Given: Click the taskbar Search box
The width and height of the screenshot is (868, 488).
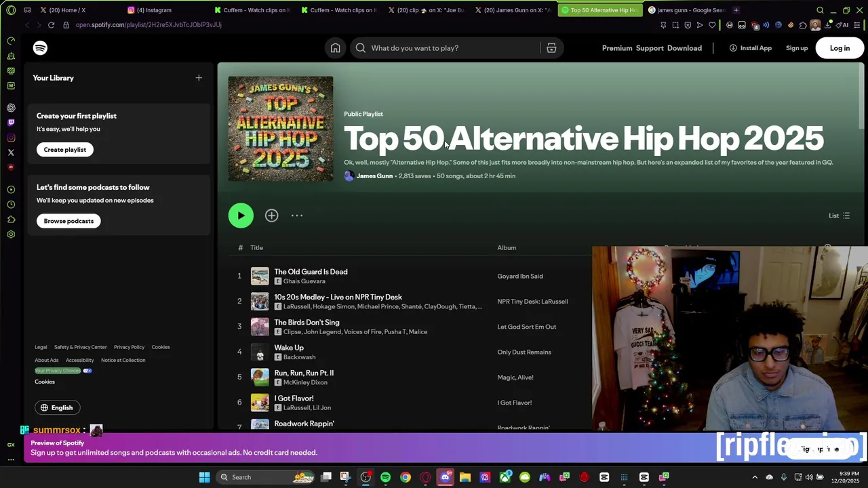Looking at the screenshot, I should pyautogui.click(x=266, y=477).
